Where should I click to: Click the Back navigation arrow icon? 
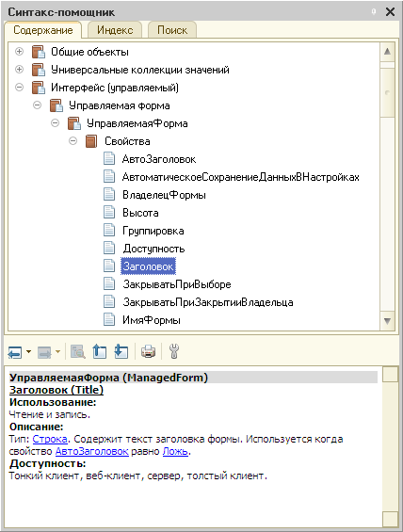click(x=15, y=352)
